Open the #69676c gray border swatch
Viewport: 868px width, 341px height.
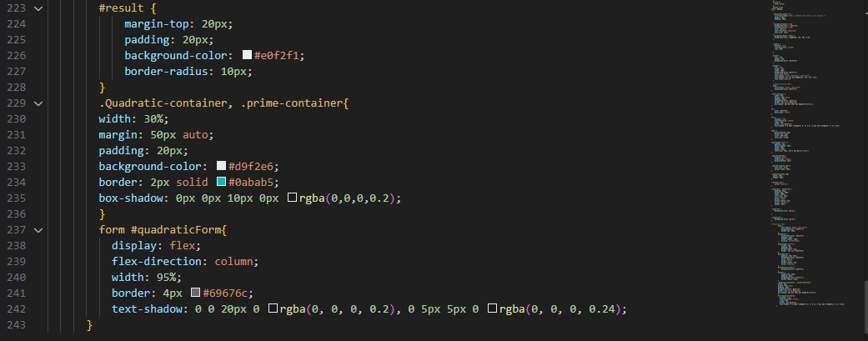pos(195,293)
